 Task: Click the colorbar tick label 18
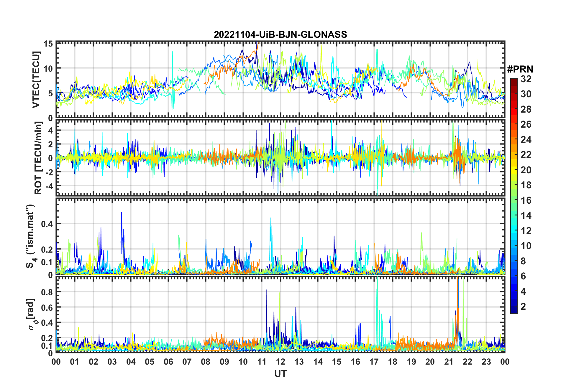[526, 185]
